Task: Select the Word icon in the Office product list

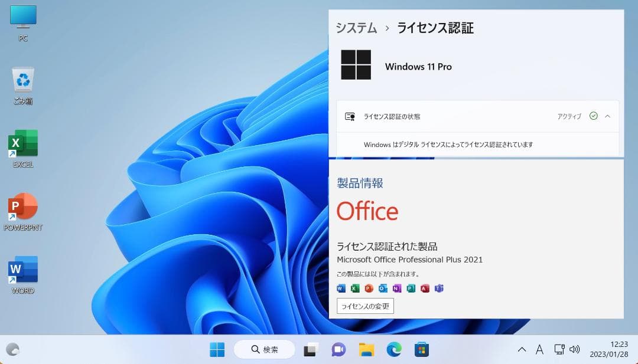Action: pyautogui.click(x=341, y=288)
